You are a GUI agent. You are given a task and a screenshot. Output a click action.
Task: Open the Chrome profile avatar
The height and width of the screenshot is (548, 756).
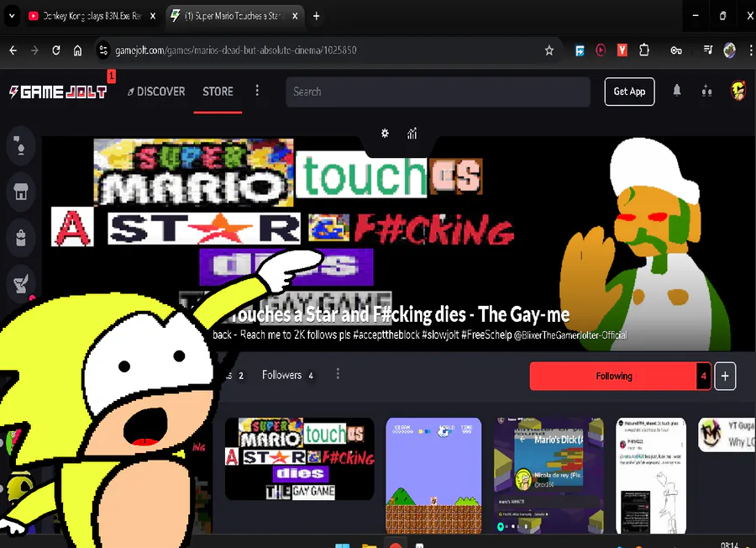[729, 50]
